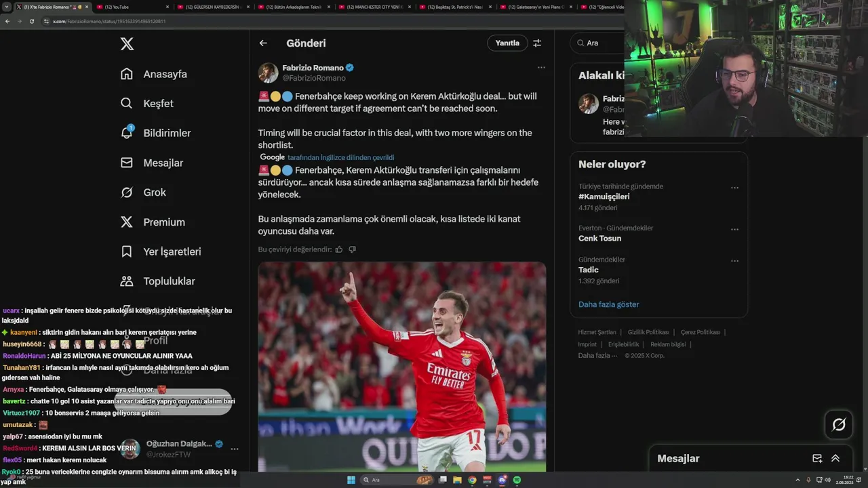868x488 pixels.
Task: Open Keşfet from the sidebar
Action: [x=146, y=104]
